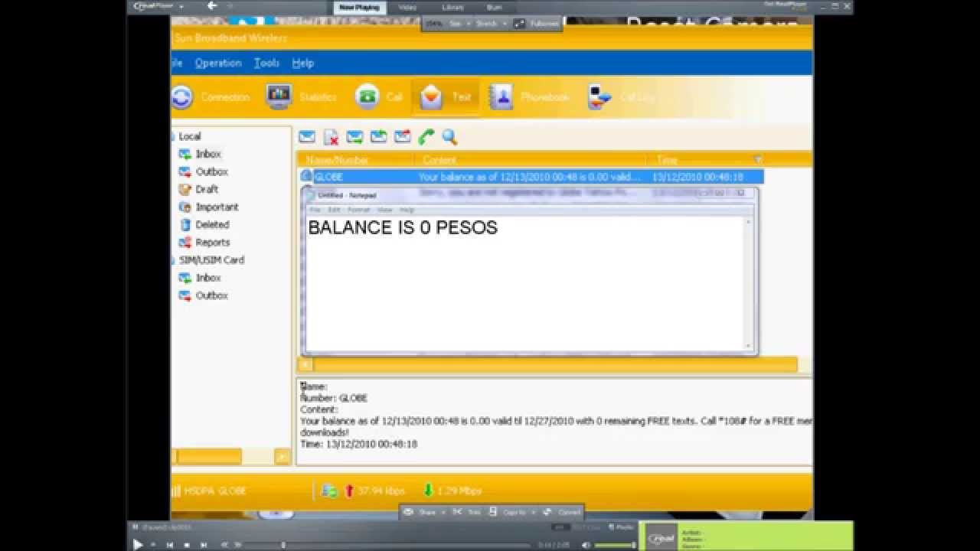Open the Copy to device dropdown
This screenshot has height=551, width=980.
pos(511,512)
